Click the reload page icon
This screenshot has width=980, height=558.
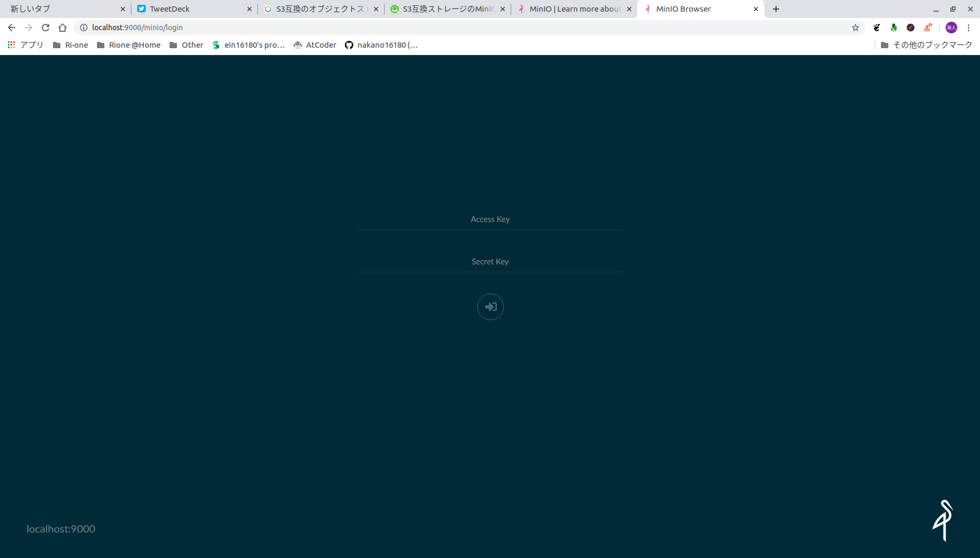point(45,27)
